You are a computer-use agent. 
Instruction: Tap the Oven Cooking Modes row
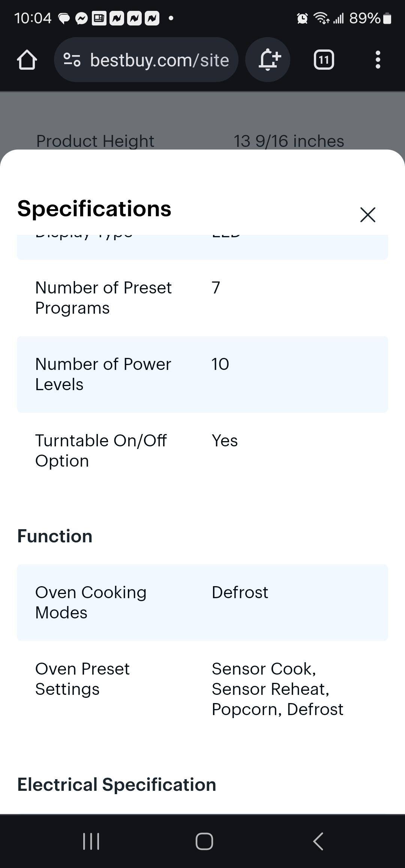(202, 602)
